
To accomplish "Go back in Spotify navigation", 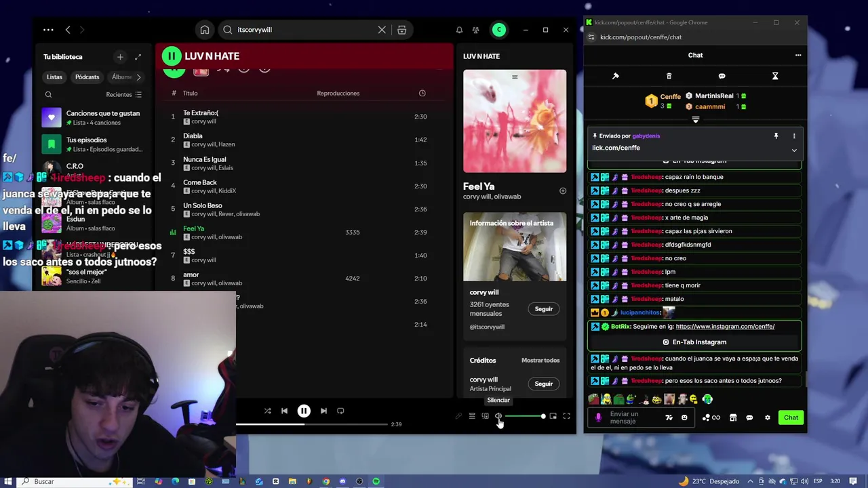I will (68, 30).
